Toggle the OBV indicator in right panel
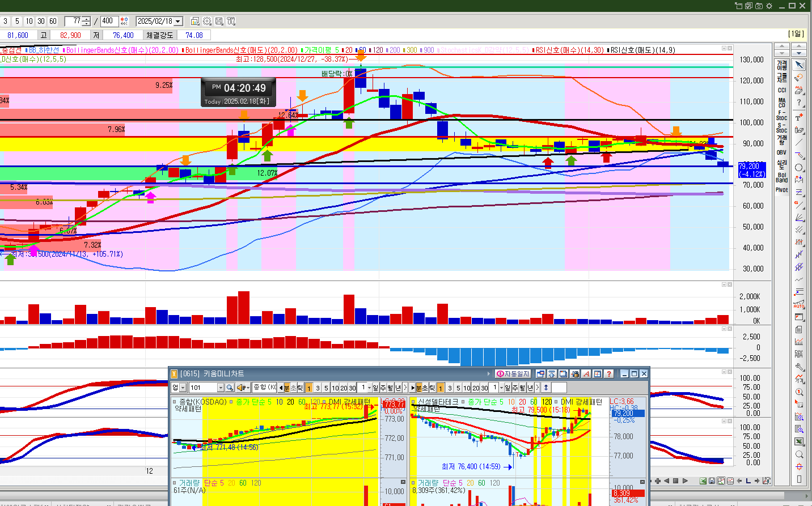The image size is (812, 506). pos(781,152)
